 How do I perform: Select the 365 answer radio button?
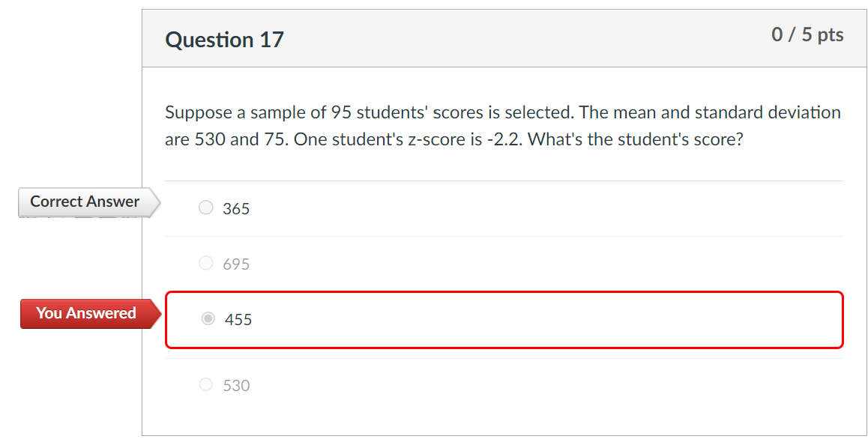tap(205, 208)
